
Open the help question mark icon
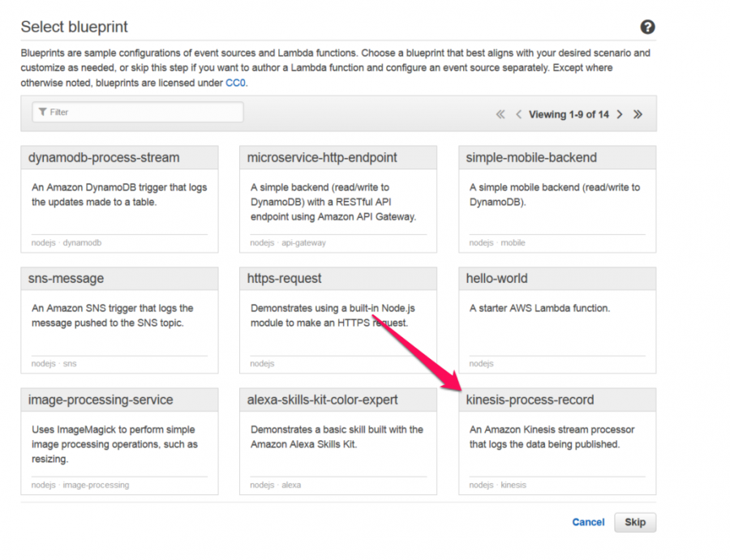coord(647,27)
